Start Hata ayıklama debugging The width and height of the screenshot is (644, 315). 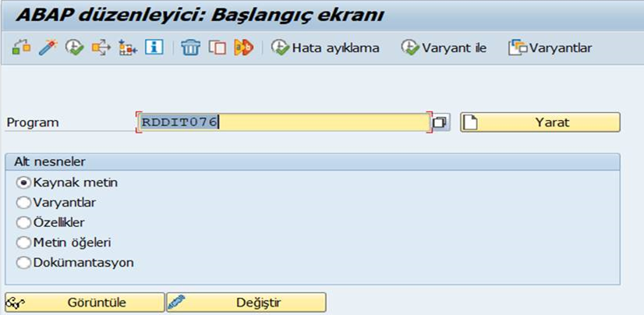click(x=325, y=48)
